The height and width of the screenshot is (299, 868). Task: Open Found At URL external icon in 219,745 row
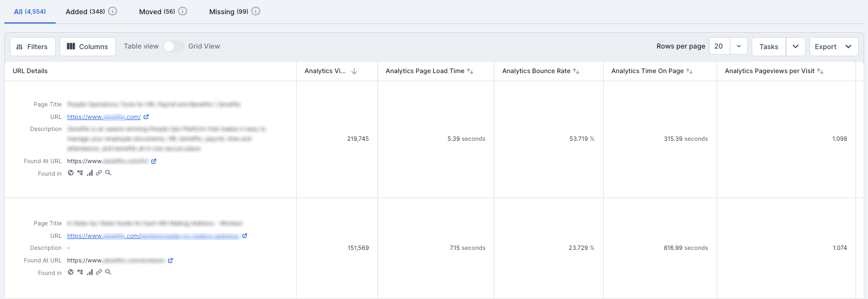coord(154,161)
